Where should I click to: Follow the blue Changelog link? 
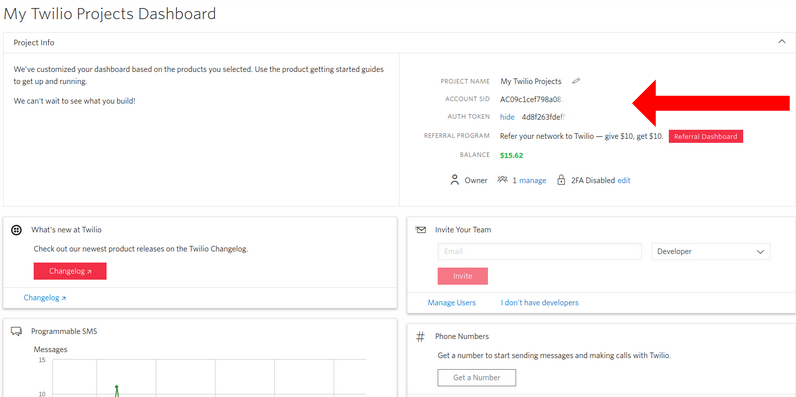(x=45, y=298)
